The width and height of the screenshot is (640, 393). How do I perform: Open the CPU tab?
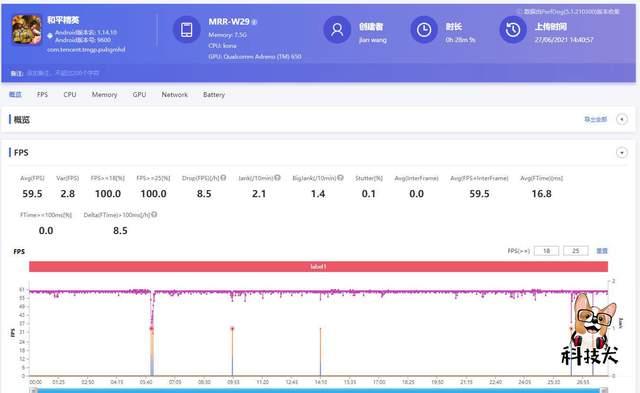[x=70, y=95]
